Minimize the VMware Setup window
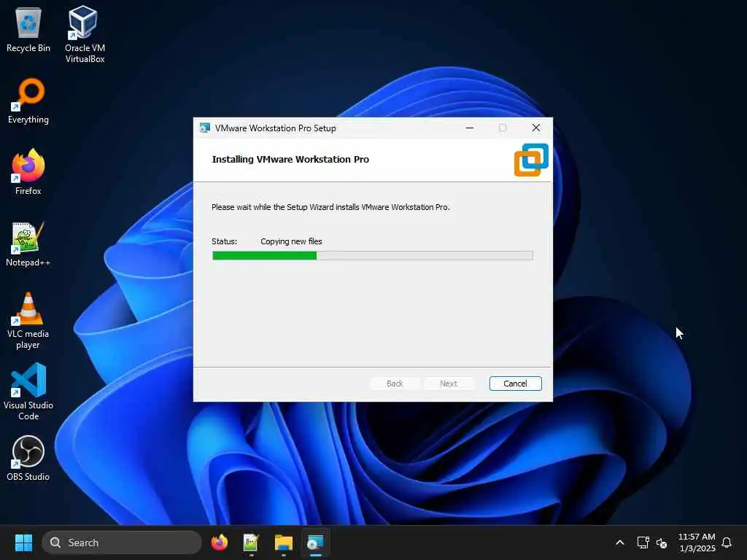The width and height of the screenshot is (747, 560). [x=469, y=128]
